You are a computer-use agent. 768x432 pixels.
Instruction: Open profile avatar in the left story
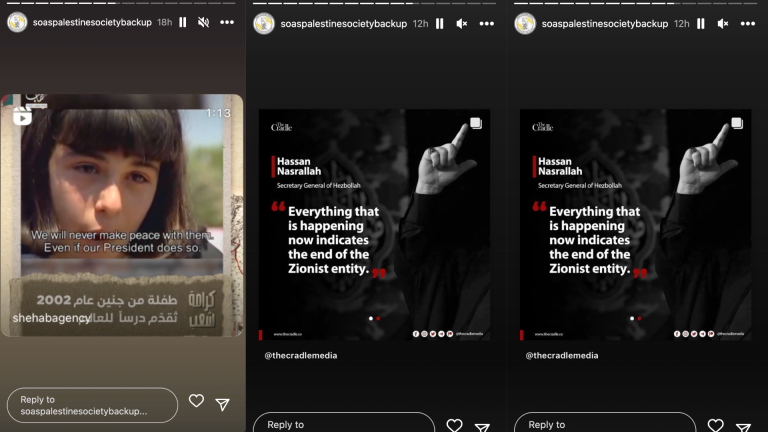(17, 23)
